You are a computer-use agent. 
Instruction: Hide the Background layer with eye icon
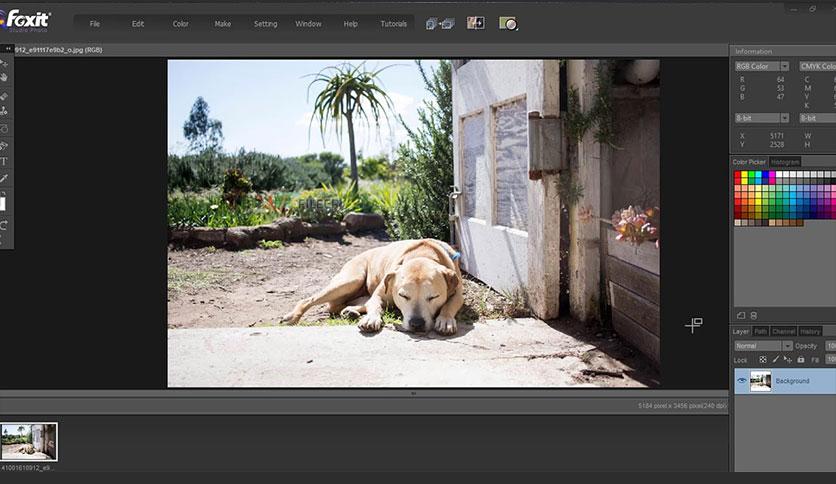click(742, 381)
